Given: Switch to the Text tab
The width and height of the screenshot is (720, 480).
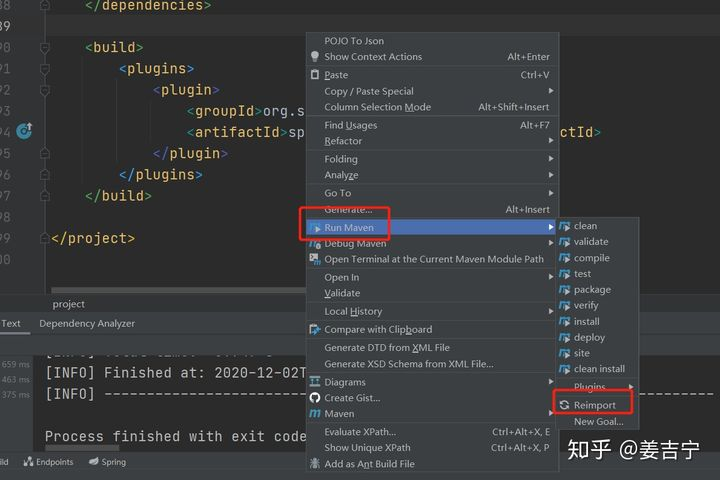Looking at the screenshot, I should (11, 323).
